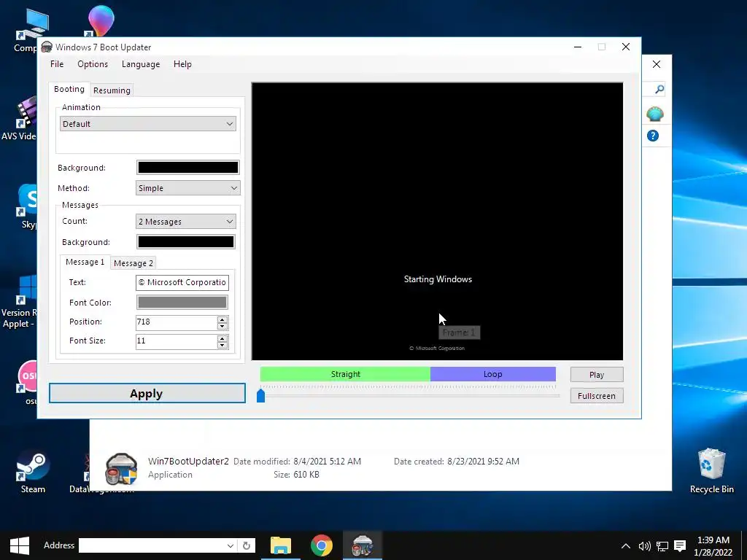747x560 pixels.
Task: Open the AVS Video desktop shortcut
Action: [19, 118]
